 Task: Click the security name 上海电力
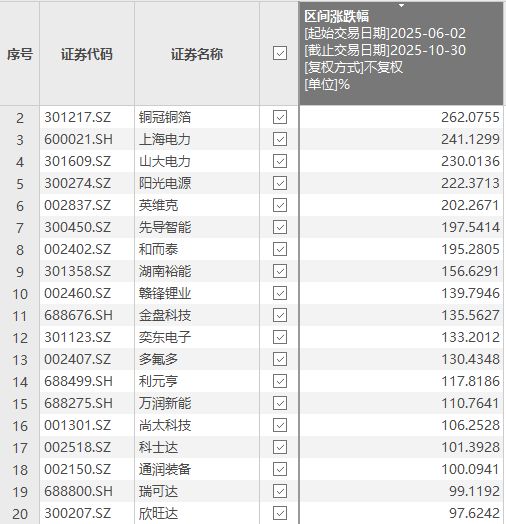(x=165, y=139)
